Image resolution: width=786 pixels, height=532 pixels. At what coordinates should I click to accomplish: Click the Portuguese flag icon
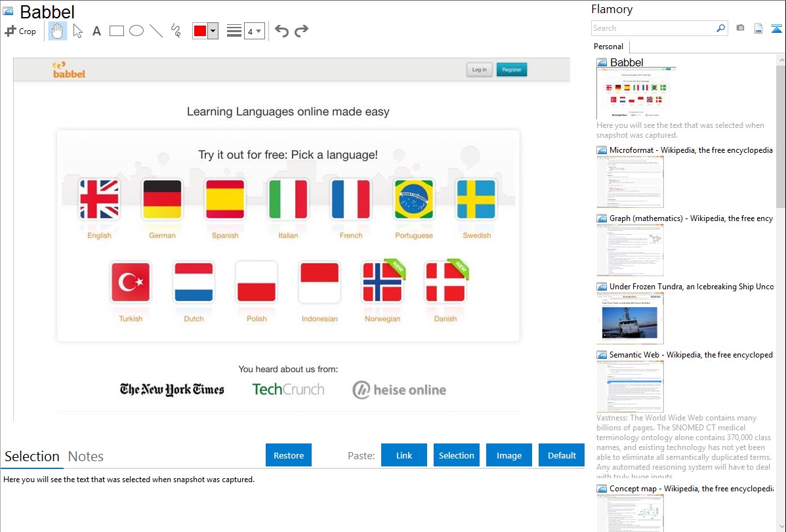coord(413,199)
